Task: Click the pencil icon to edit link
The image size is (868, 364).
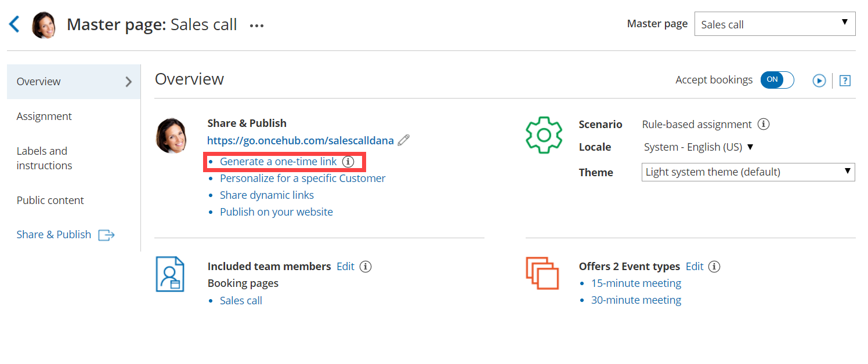Action: click(x=404, y=140)
